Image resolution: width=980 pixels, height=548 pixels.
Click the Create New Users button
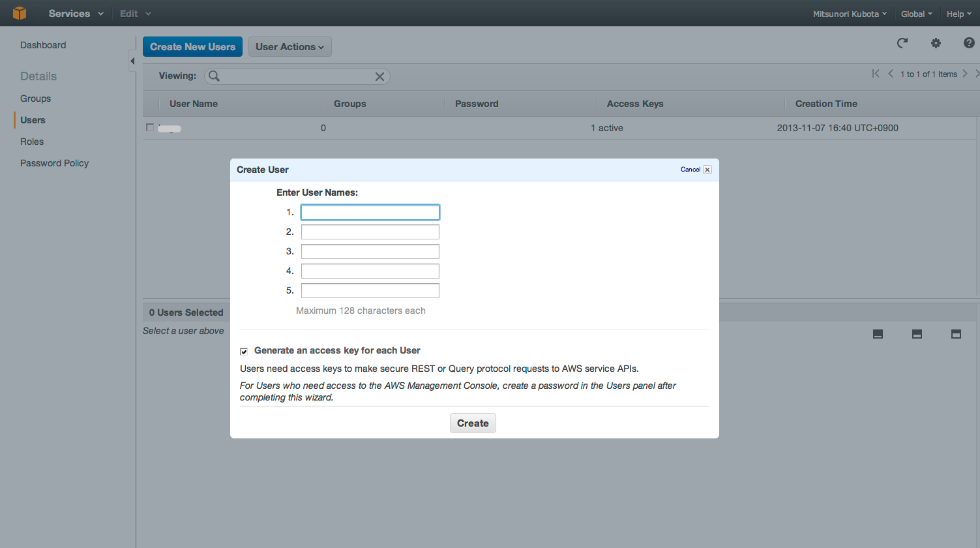coord(192,47)
